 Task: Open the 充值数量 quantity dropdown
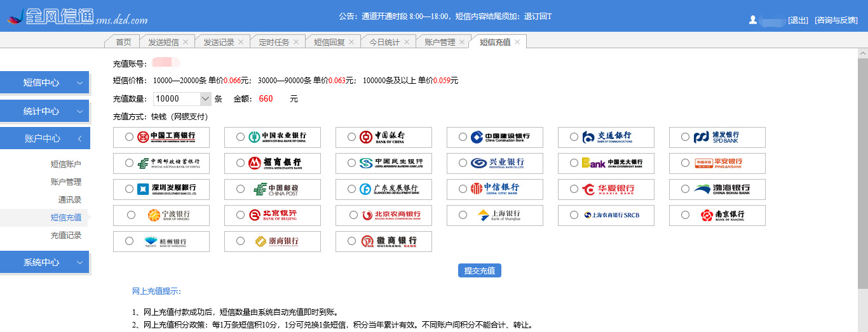[x=182, y=98]
